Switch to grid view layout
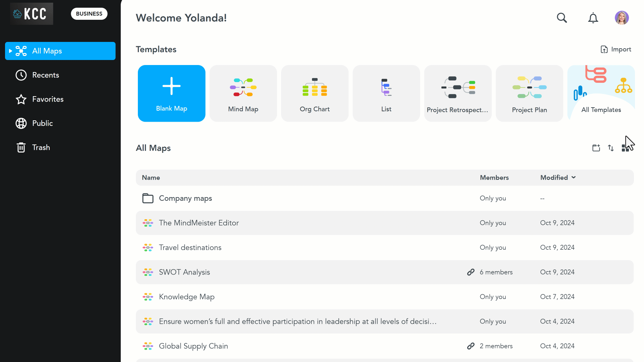 pos(625,148)
